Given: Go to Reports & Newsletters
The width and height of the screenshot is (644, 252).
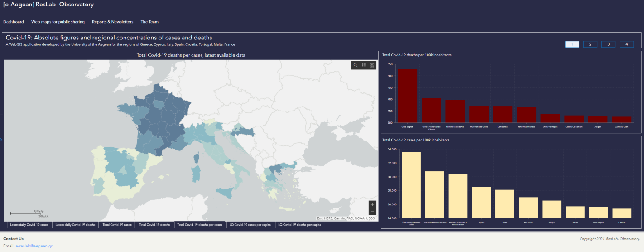Looking at the screenshot, I should tap(112, 22).
